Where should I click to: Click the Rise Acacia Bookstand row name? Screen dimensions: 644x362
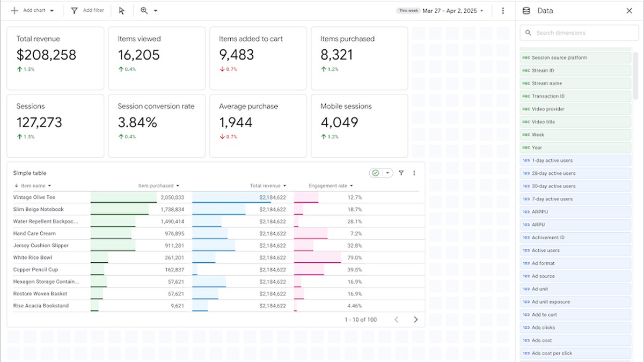[x=41, y=306]
